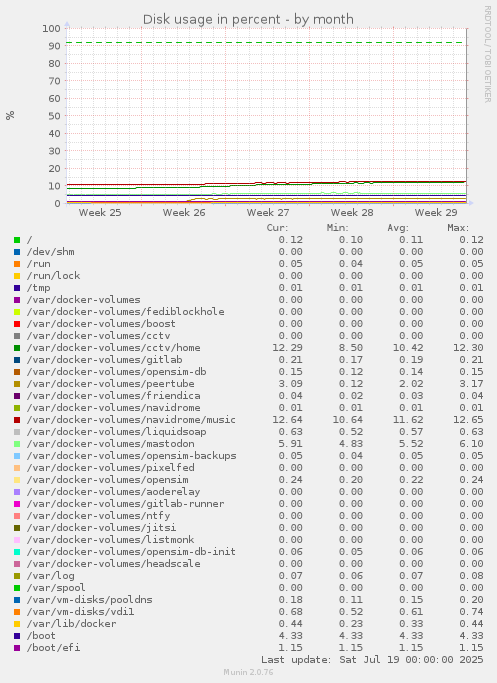Click the 'Week 28' x-axis label
This screenshot has width=497, height=683.
[x=352, y=213]
